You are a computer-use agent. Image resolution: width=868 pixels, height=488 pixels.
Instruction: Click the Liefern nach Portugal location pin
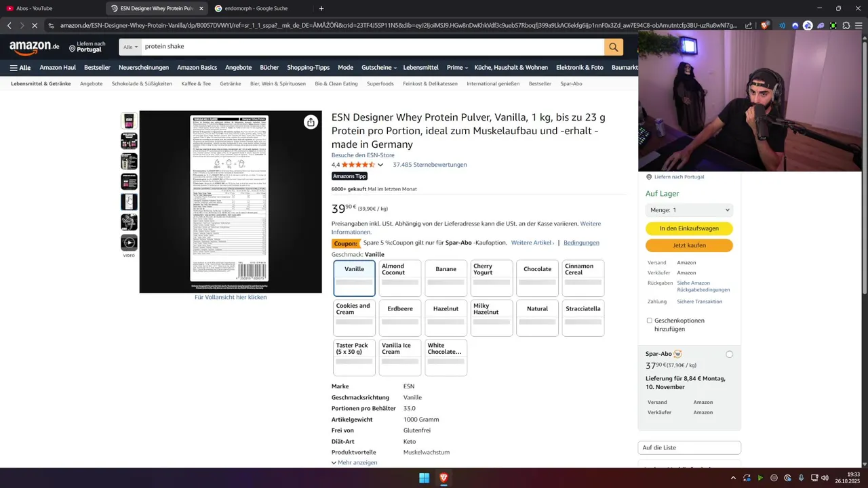coord(72,48)
